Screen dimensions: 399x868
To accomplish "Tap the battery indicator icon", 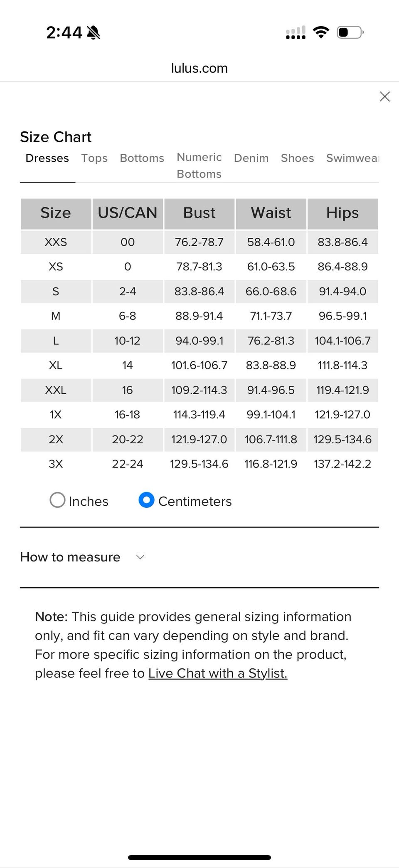I will coord(350,32).
